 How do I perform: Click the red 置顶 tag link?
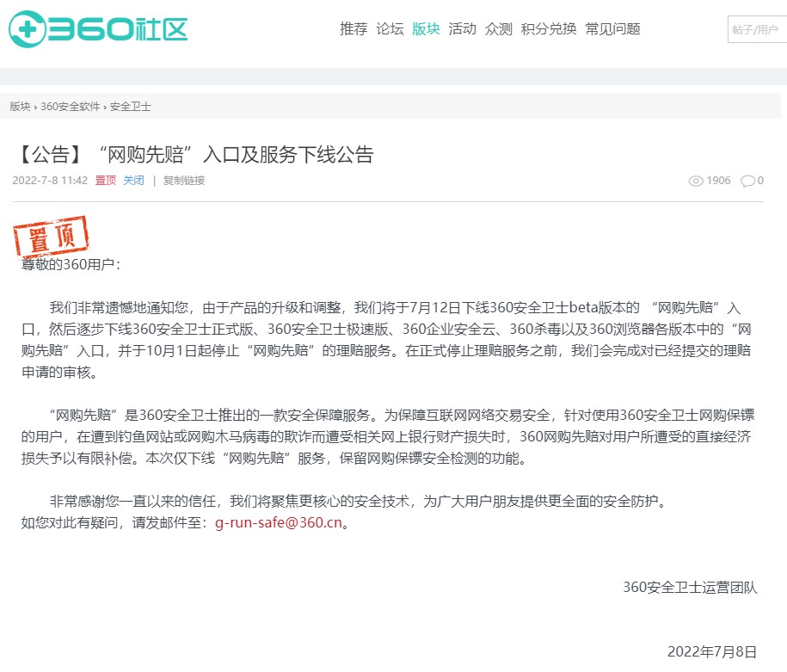(106, 181)
